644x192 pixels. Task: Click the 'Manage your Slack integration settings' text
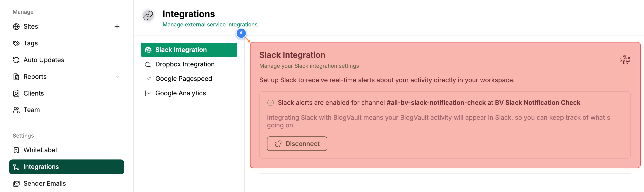coord(309,66)
